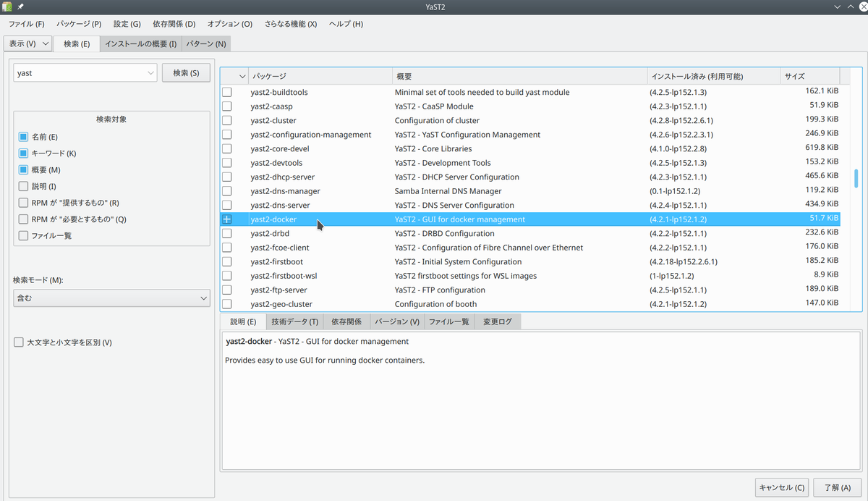Click the search text field containing yast
Screen dimensions: 868x501
coord(80,73)
